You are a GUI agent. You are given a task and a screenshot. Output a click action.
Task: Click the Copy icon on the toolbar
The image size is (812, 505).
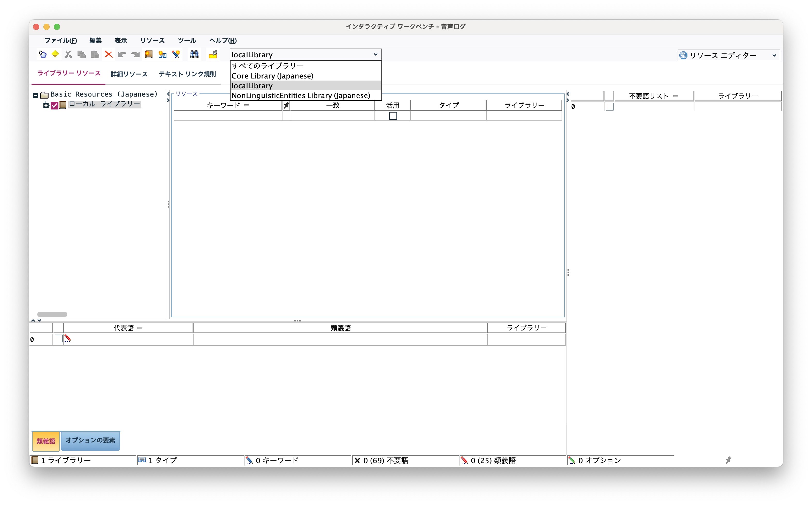pos(82,54)
